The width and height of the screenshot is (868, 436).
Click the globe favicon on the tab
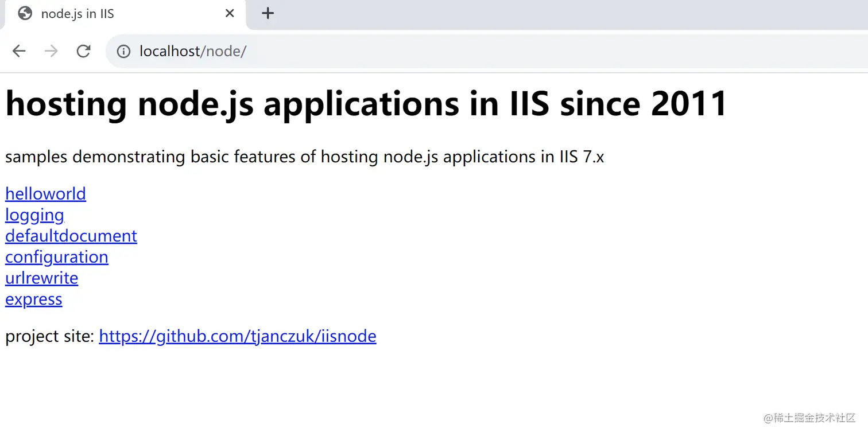point(25,13)
